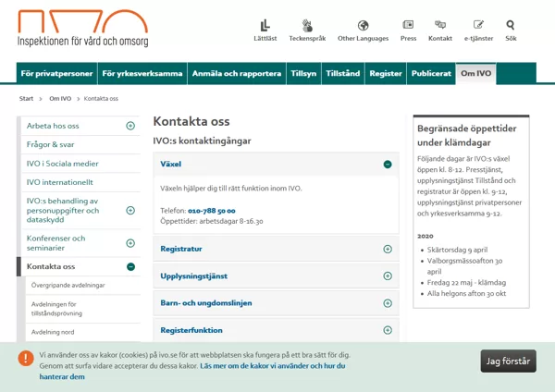Open the Publicerat menu item
This screenshot has height=392, width=555.
(431, 74)
